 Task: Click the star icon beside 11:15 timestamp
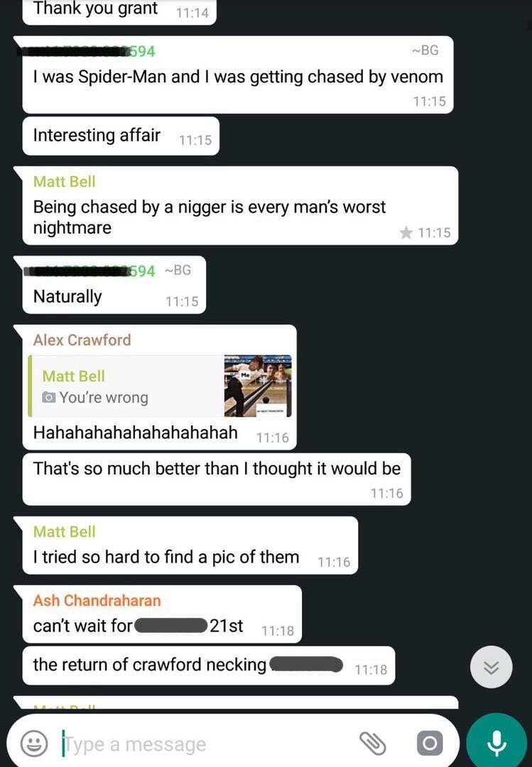406,232
